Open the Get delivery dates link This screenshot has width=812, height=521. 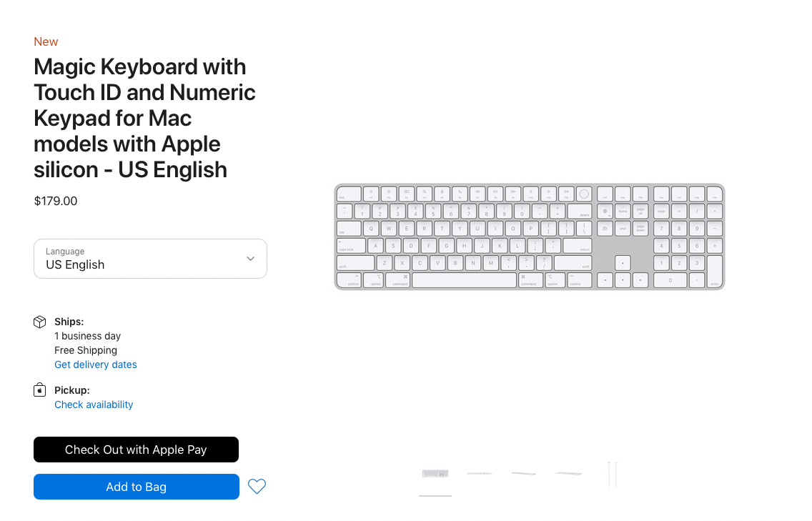pyautogui.click(x=96, y=364)
